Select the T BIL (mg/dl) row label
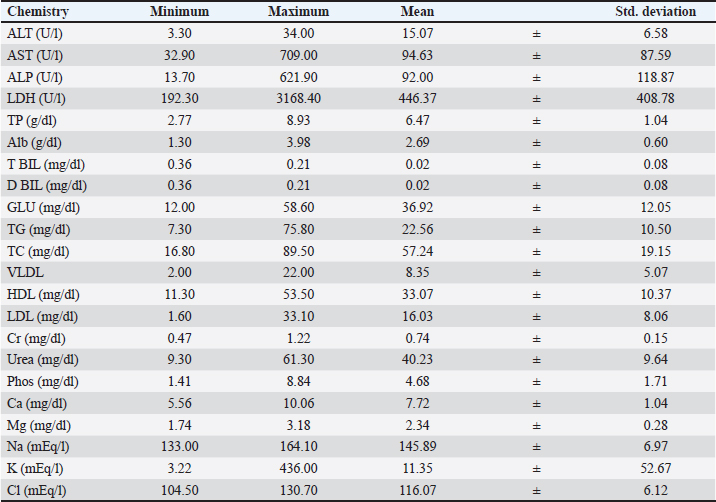 click(x=47, y=164)
